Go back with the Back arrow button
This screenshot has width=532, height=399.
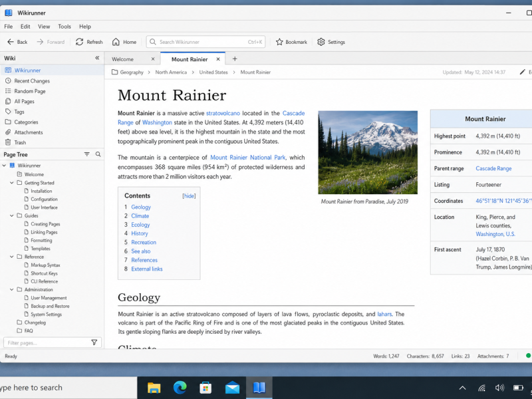[17, 42]
